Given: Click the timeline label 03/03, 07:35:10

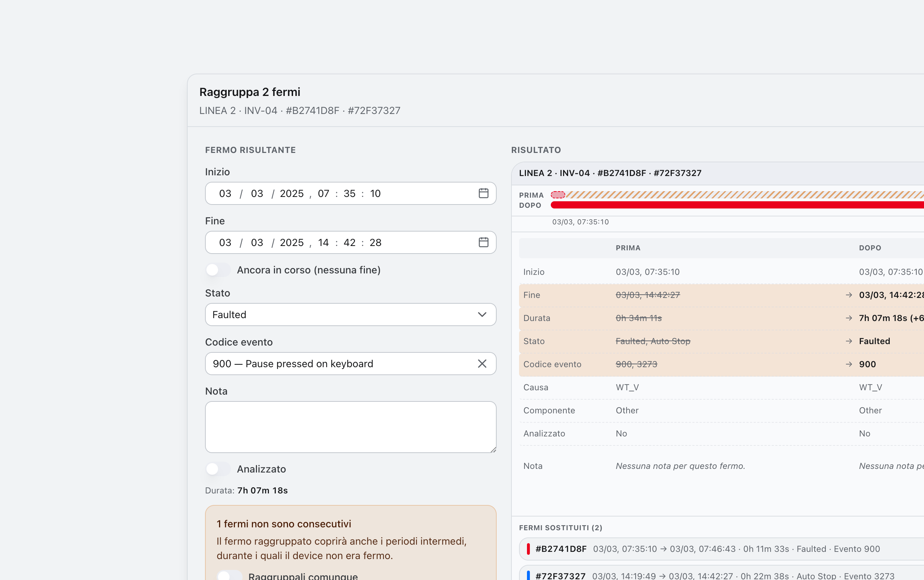Looking at the screenshot, I should click(x=581, y=222).
